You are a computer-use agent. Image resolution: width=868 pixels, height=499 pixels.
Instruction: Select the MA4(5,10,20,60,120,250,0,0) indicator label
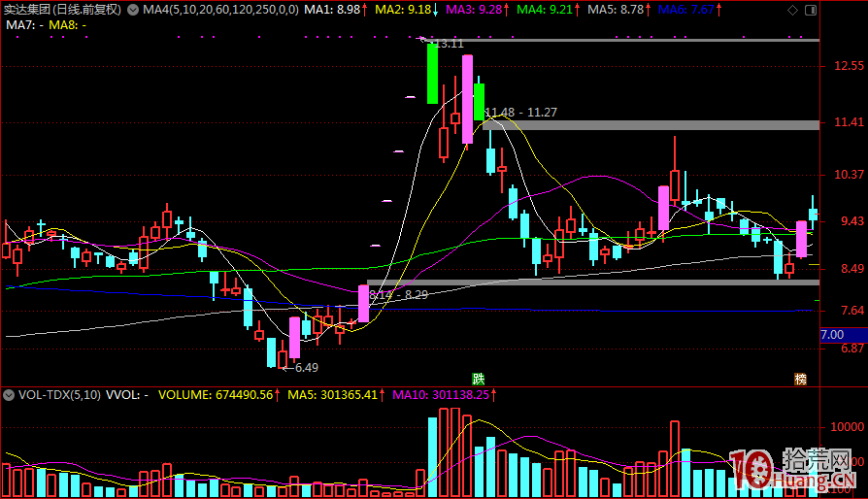(220, 10)
